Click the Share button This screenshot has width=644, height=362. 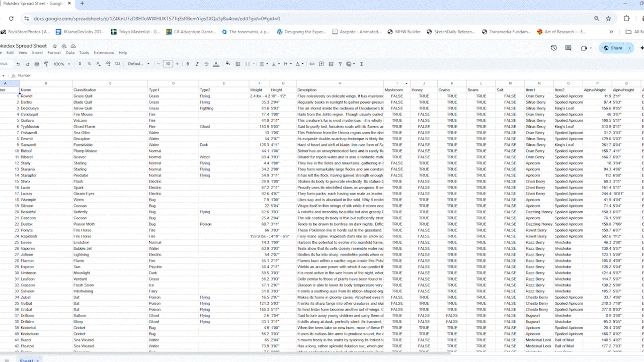pyautogui.click(x=613, y=48)
